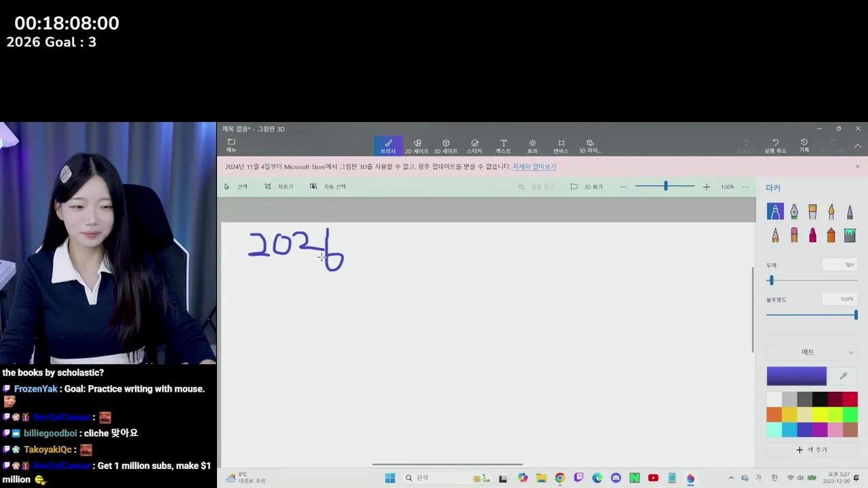Open the more options ellipsis

tap(746, 186)
